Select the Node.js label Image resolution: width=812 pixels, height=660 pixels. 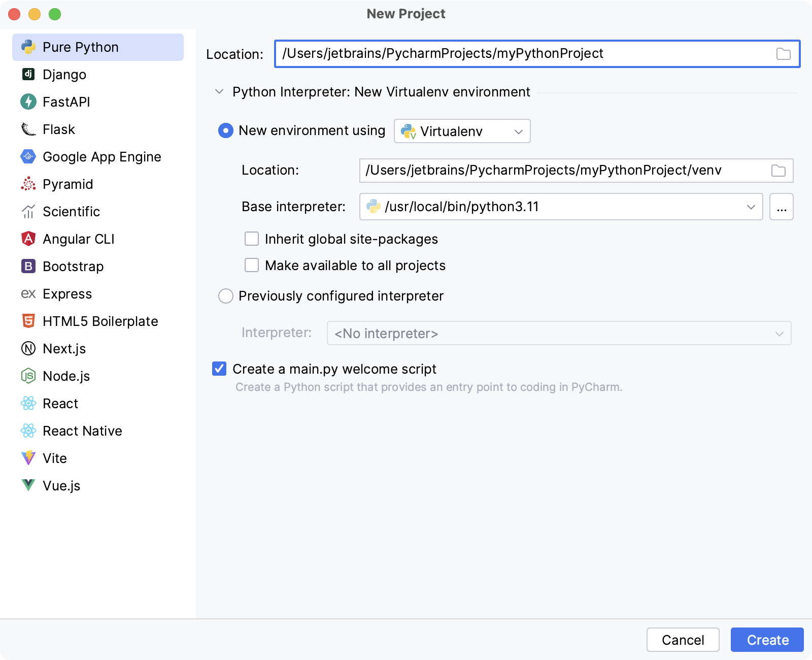[66, 376]
